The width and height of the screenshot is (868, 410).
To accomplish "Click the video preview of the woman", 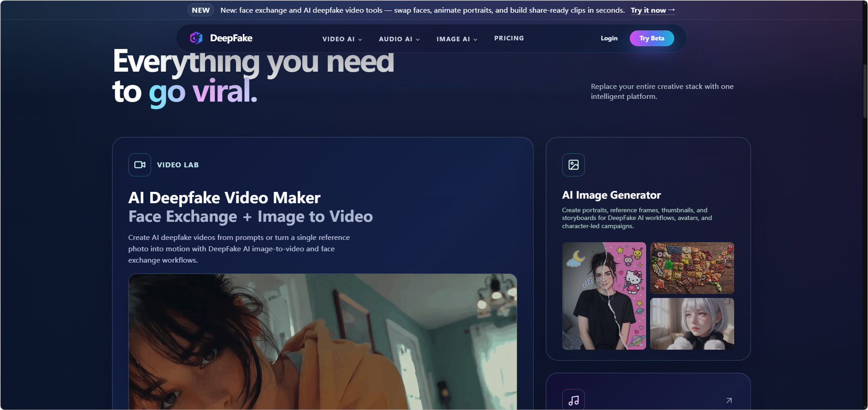I will point(323,342).
